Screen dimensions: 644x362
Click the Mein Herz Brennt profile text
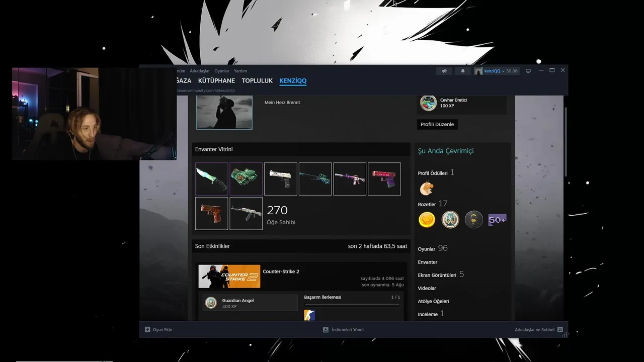coord(282,103)
